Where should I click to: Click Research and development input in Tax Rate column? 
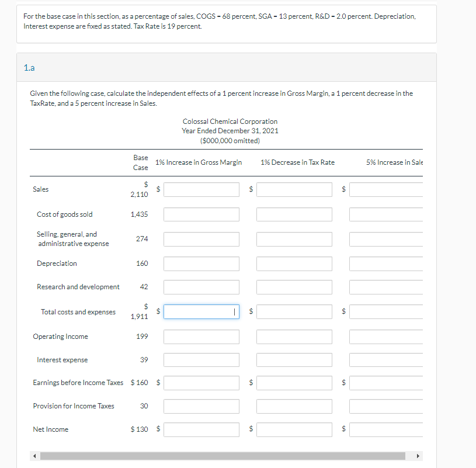(294, 287)
